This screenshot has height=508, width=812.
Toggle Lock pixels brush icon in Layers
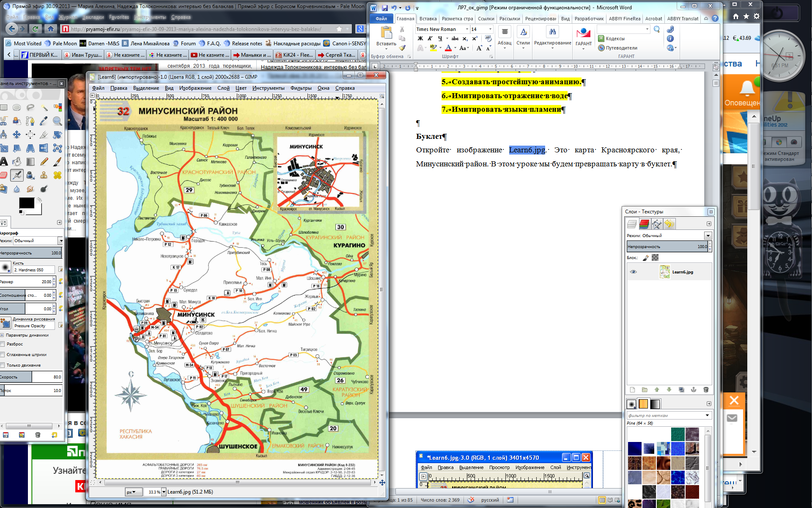point(646,257)
